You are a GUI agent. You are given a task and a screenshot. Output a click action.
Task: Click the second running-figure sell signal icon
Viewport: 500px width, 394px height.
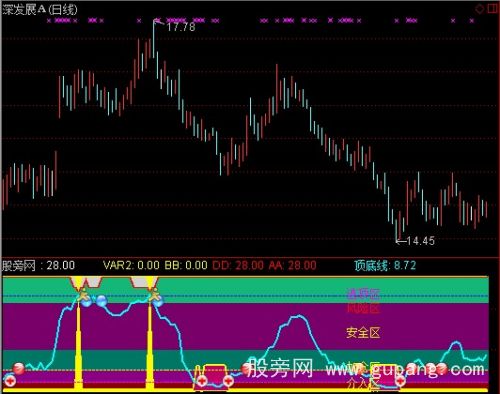(154, 296)
